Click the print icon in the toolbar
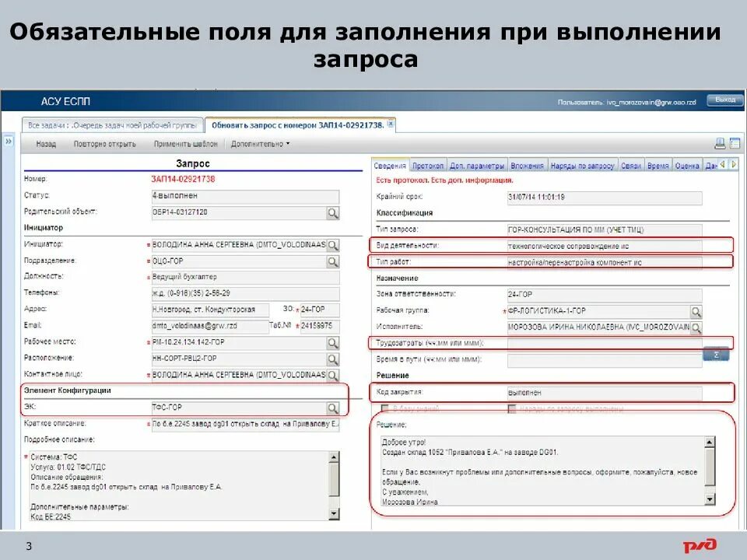 coord(720,143)
